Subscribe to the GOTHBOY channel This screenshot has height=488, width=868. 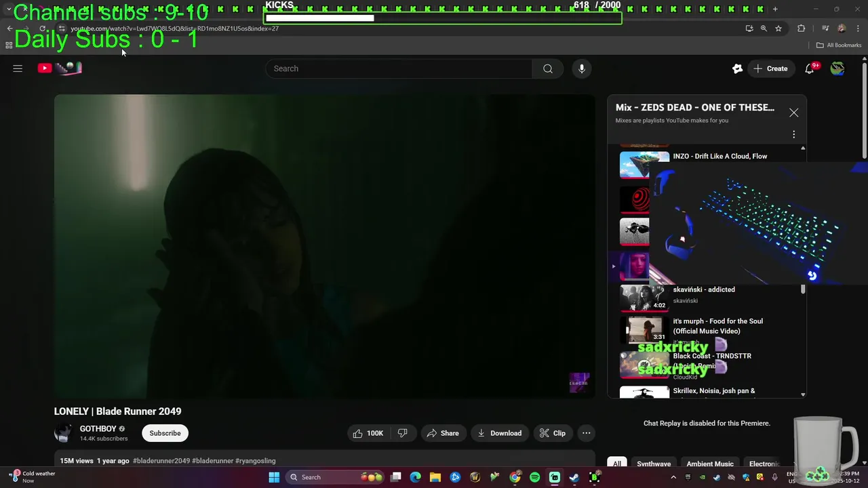(x=165, y=433)
